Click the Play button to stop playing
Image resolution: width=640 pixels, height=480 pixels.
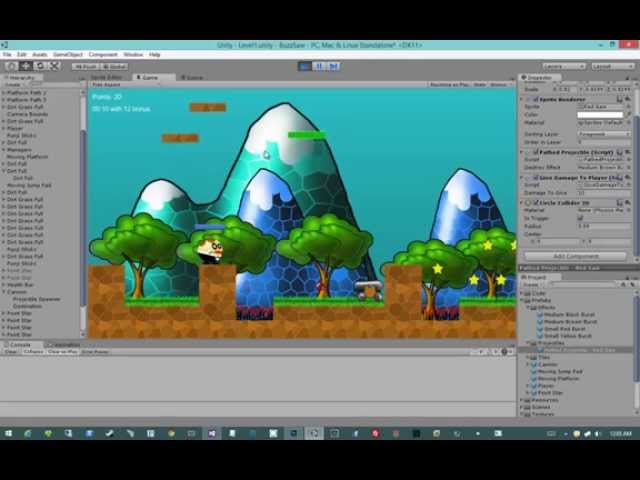point(304,66)
